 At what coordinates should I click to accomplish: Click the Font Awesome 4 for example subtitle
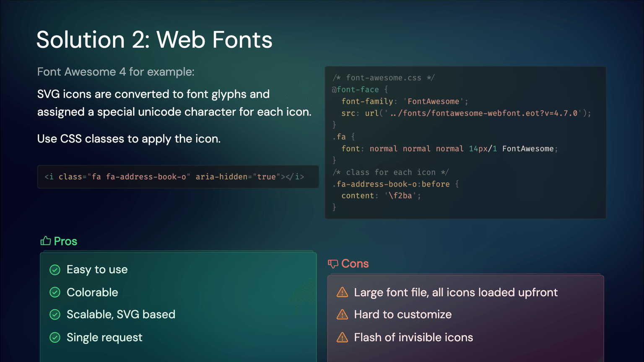coord(116,72)
